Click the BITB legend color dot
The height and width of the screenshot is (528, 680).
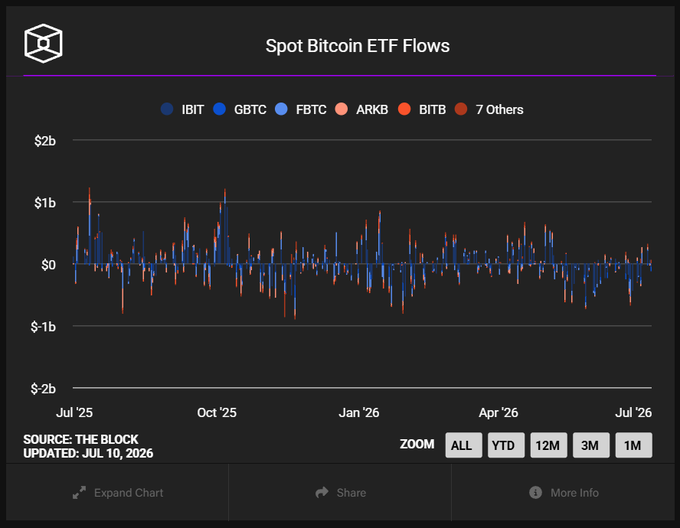click(404, 109)
